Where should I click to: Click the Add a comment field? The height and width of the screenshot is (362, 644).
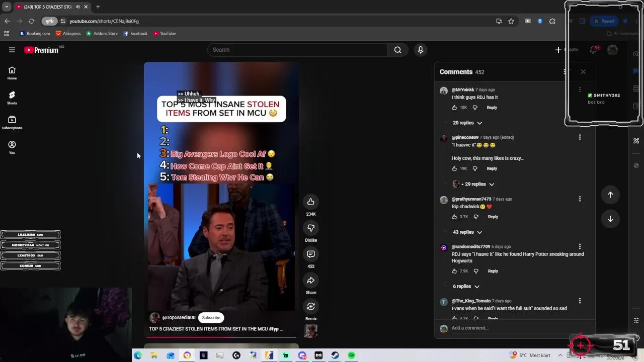point(518,328)
